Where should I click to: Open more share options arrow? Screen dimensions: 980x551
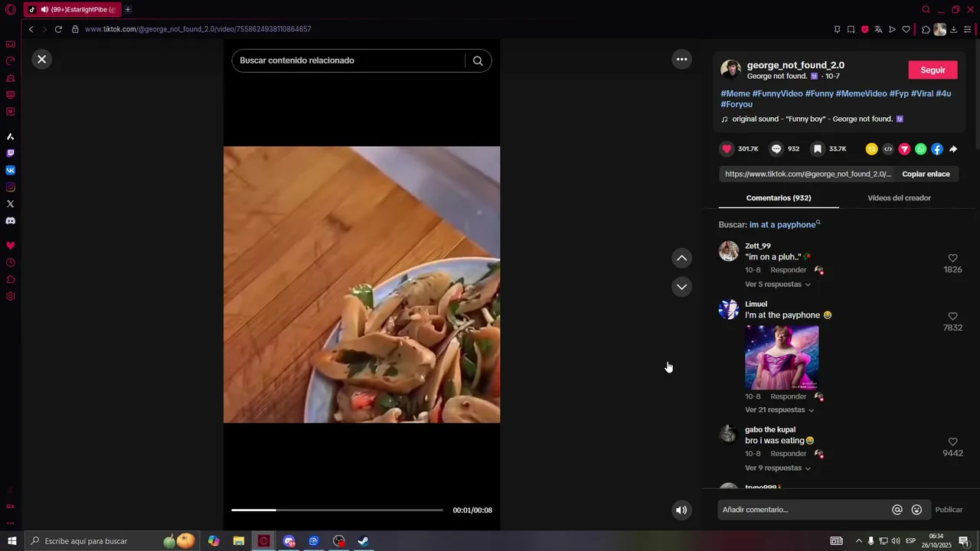click(x=953, y=149)
